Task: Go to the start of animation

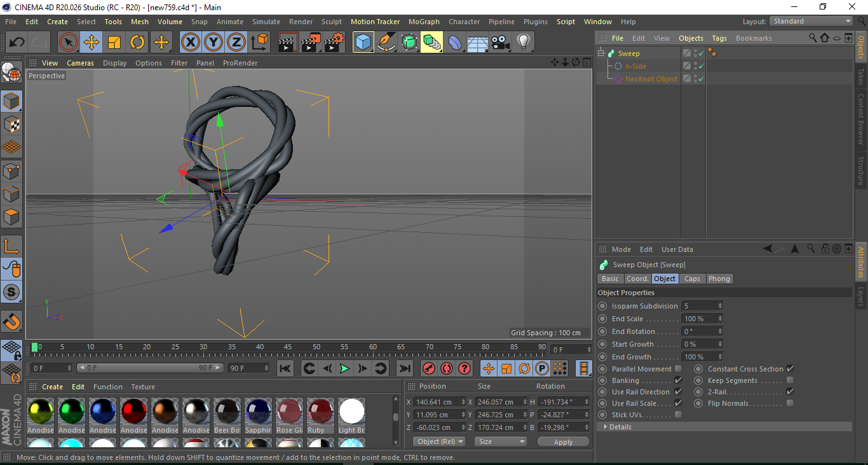Action: pyautogui.click(x=285, y=368)
